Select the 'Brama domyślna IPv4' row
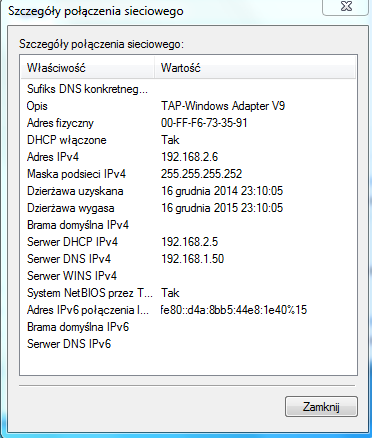This screenshot has width=372, height=438. [x=189, y=225]
